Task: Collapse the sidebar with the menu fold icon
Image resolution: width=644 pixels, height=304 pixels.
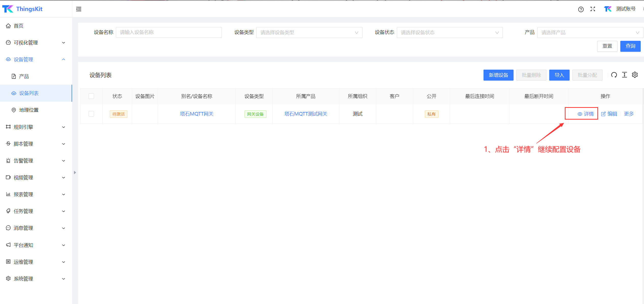Action: pyautogui.click(x=79, y=9)
